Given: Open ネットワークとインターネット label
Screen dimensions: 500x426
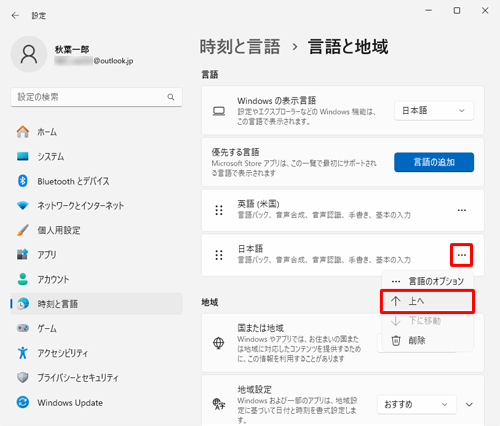Looking at the screenshot, I should pos(81,206).
